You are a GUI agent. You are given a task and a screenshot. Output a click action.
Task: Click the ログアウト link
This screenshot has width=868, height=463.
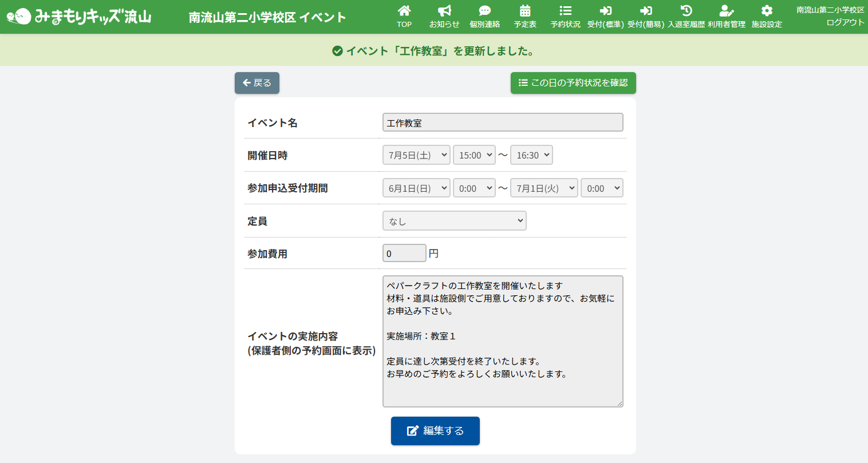pos(845,22)
